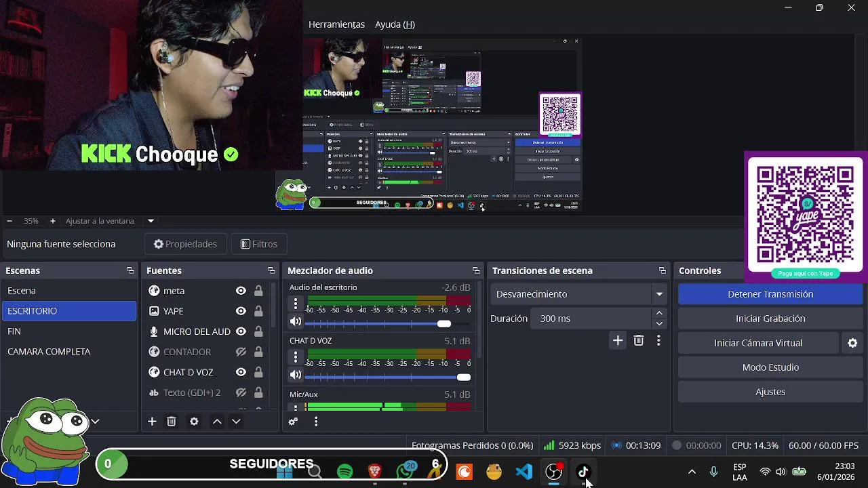Show hidden system tray icons chevron
The image size is (868, 488).
point(692,472)
